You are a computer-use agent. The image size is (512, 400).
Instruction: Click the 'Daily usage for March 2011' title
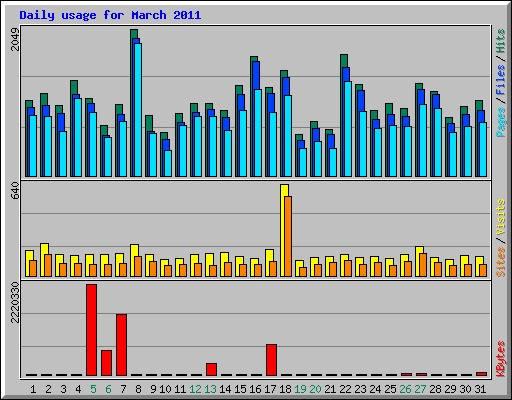(110, 15)
